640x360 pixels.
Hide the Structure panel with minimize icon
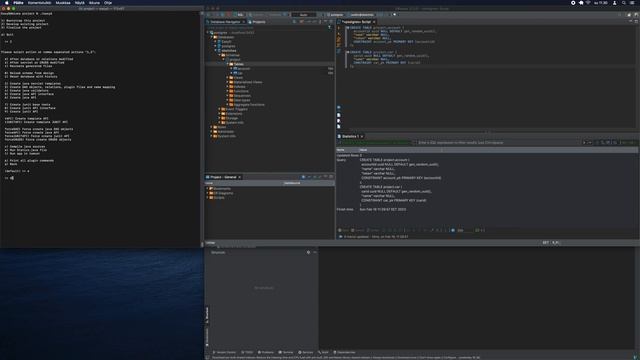315,252
